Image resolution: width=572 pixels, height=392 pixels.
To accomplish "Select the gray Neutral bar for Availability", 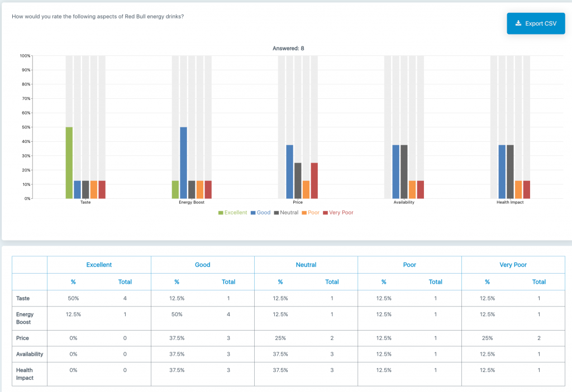I will [x=404, y=172].
